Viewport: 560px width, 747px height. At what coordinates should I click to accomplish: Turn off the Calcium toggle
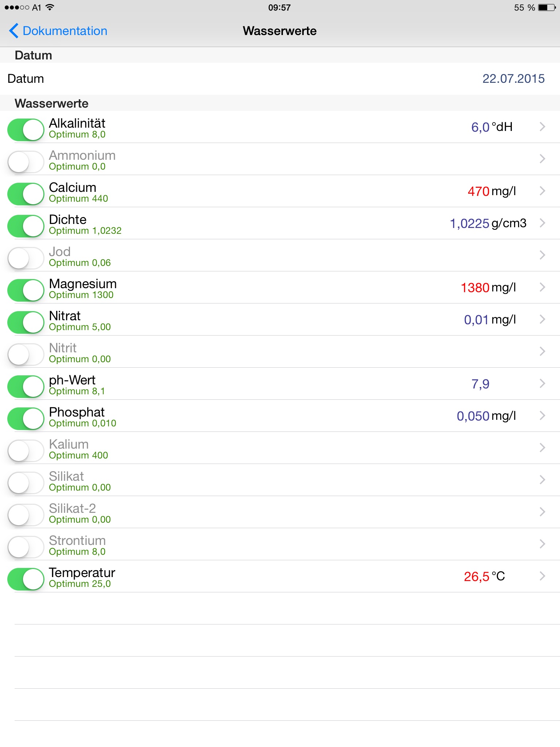pyautogui.click(x=26, y=194)
